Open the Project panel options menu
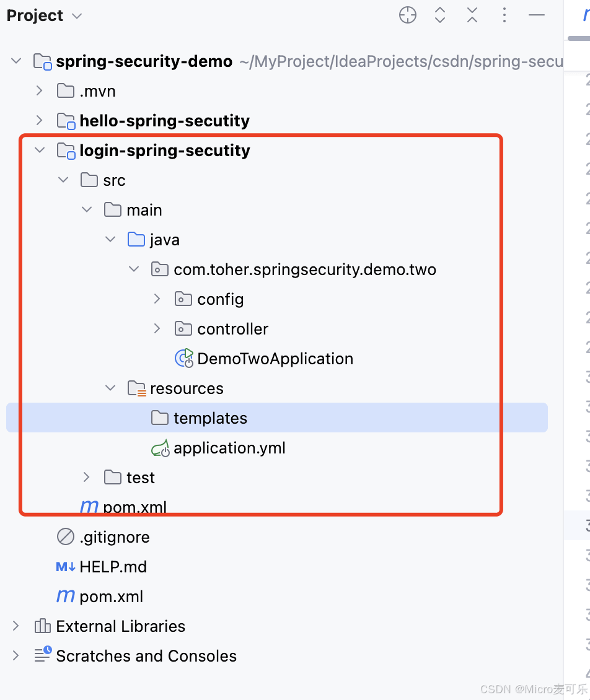Screen dimensions: 590x700 click(x=504, y=15)
